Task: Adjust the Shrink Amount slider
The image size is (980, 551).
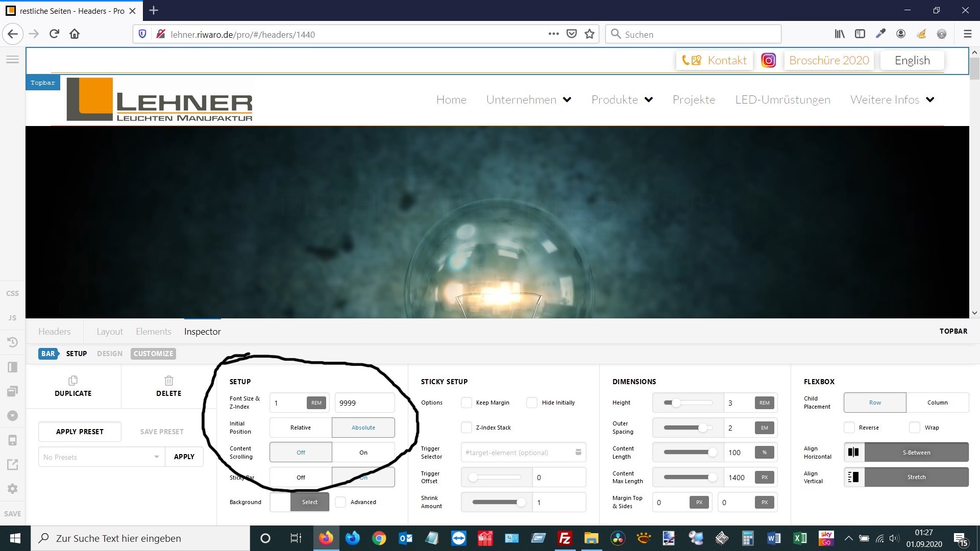Action: coord(496,502)
